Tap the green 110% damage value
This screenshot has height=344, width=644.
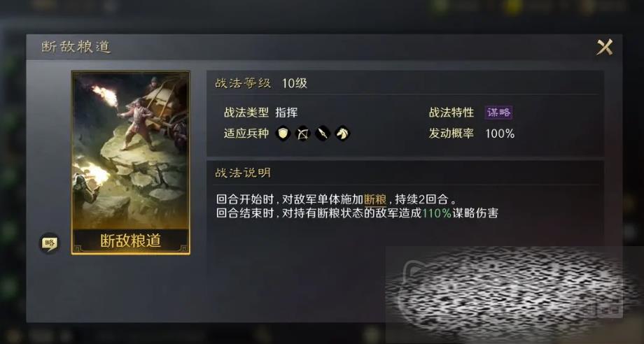click(x=437, y=213)
